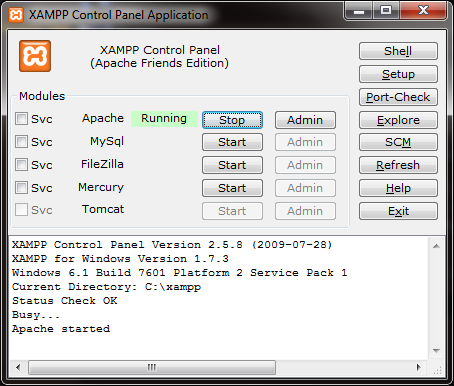Click the Tomcat Admin button
This screenshot has height=386, width=454.
pyautogui.click(x=305, y=211)
